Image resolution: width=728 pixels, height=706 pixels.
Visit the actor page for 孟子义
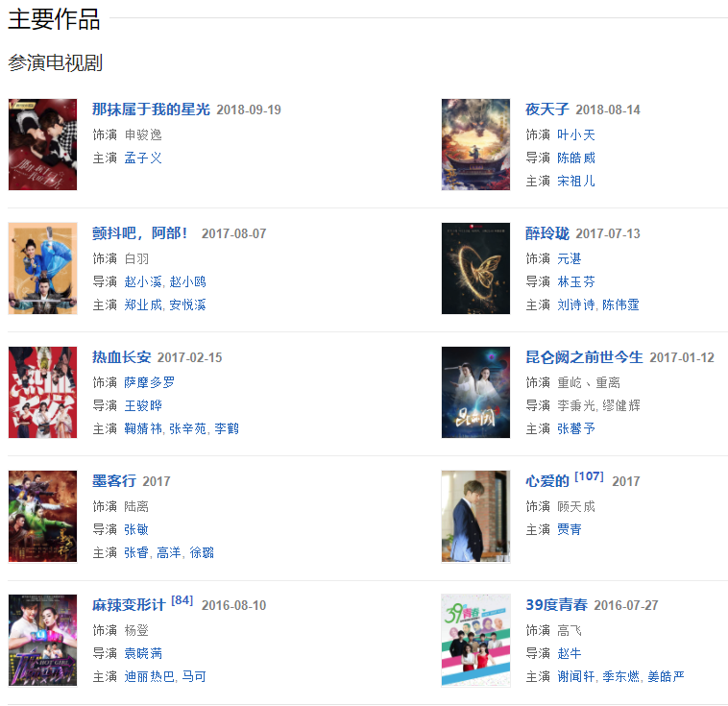tap(143, 158)
